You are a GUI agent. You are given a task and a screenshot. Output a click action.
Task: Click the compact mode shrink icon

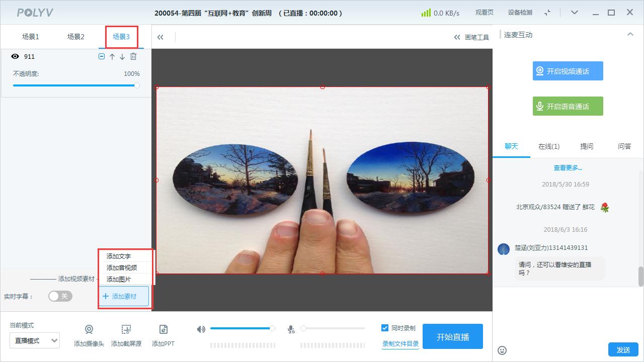[548, 13]
